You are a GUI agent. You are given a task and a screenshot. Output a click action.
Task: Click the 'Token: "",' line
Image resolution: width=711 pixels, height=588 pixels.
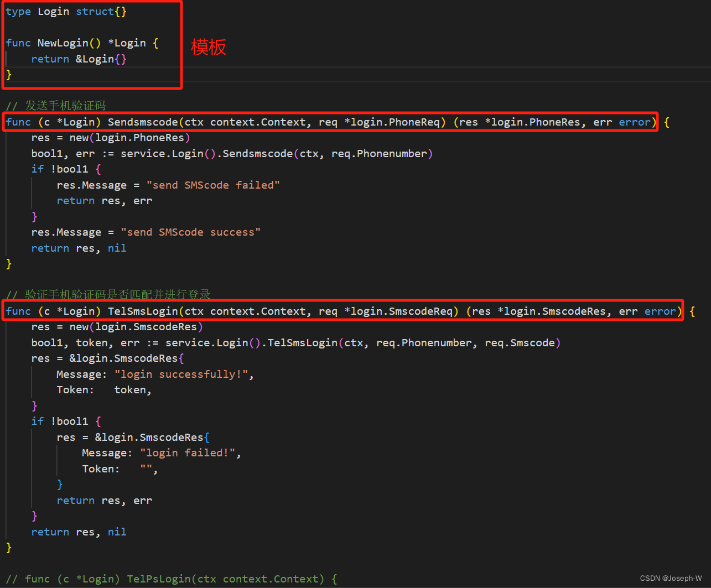tap(120, 469)
